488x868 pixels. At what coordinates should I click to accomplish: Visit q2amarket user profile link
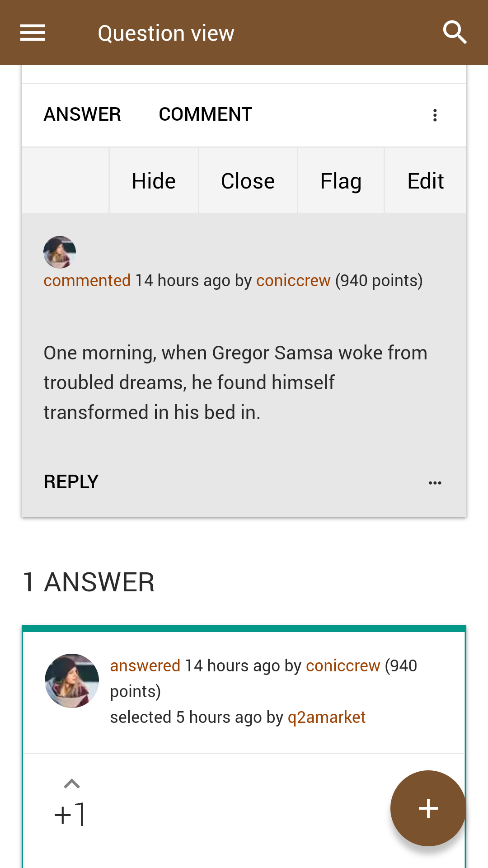(x=326, y=717)
